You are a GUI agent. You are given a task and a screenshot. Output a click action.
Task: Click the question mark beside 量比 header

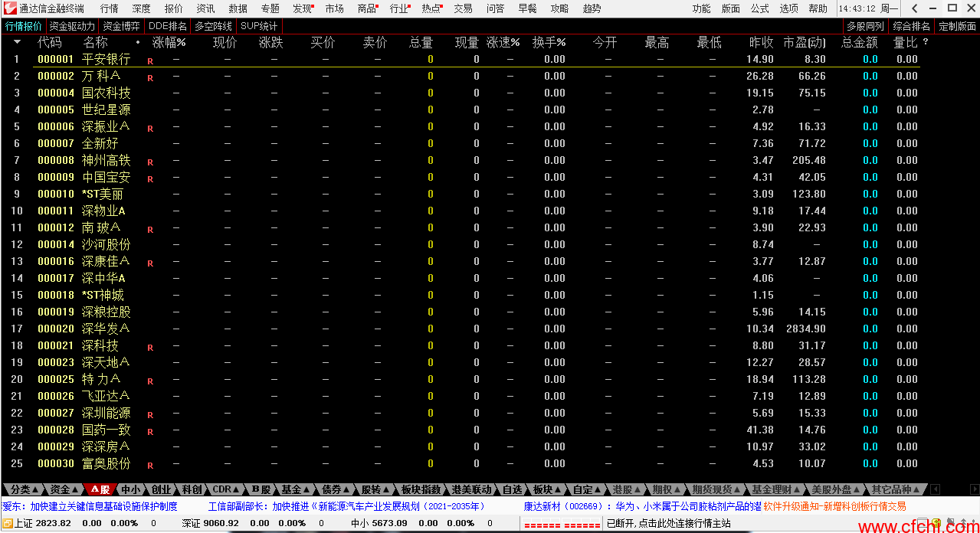click(x=926, y=42)
